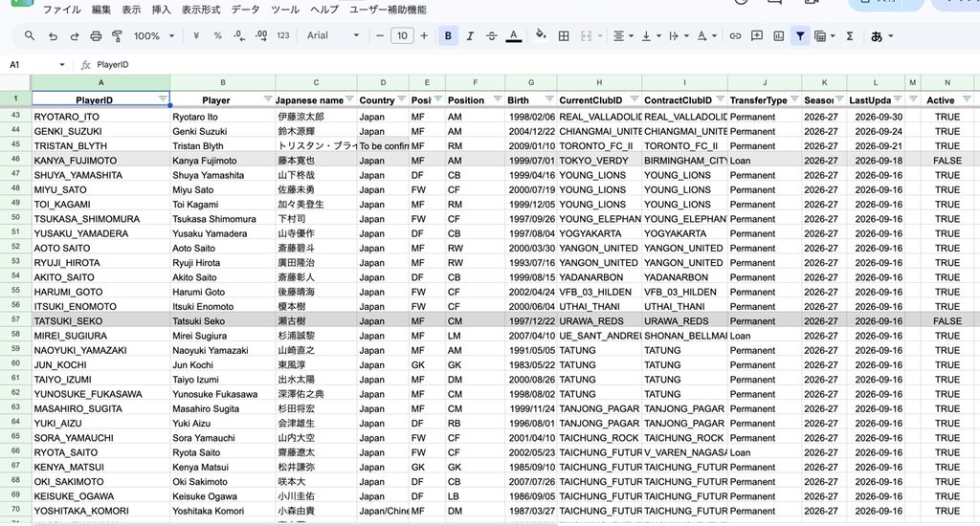The height and width of the screenshot is (526, 980).
Task: Open the Birth column filter
Action: 549,99
